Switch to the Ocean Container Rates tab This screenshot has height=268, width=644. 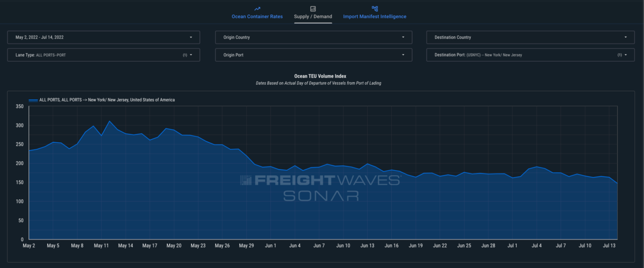click(x=257, y=17)
